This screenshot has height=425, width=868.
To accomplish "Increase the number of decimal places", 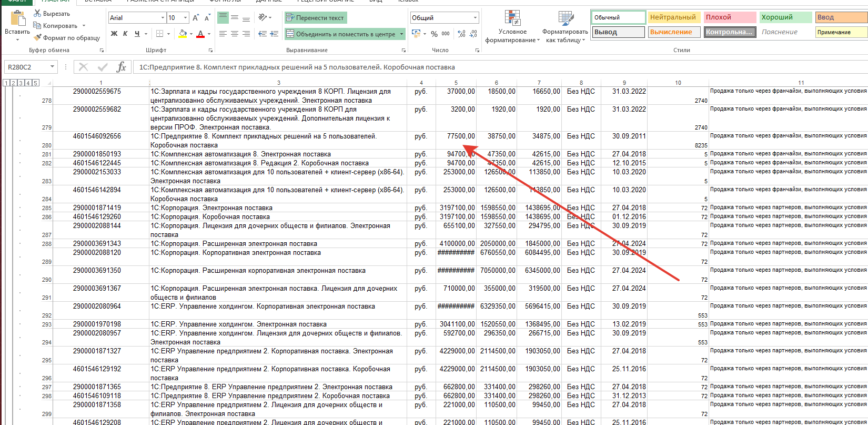I will (462, 34).
